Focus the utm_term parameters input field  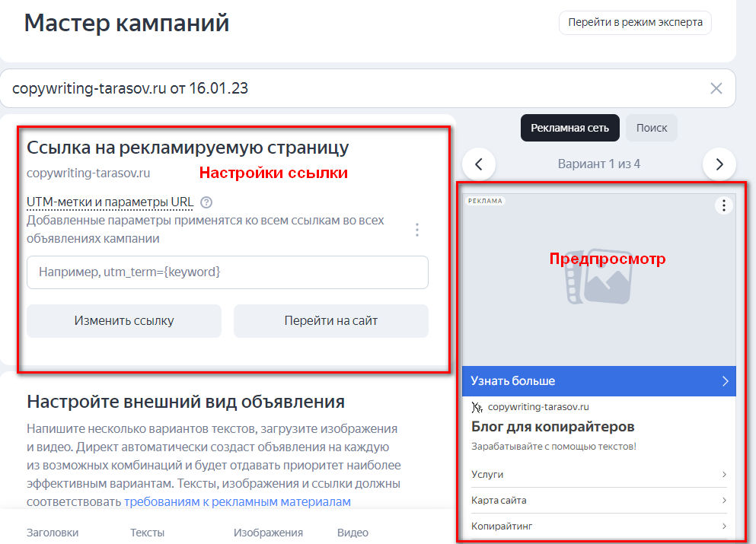tap(228, 272)
